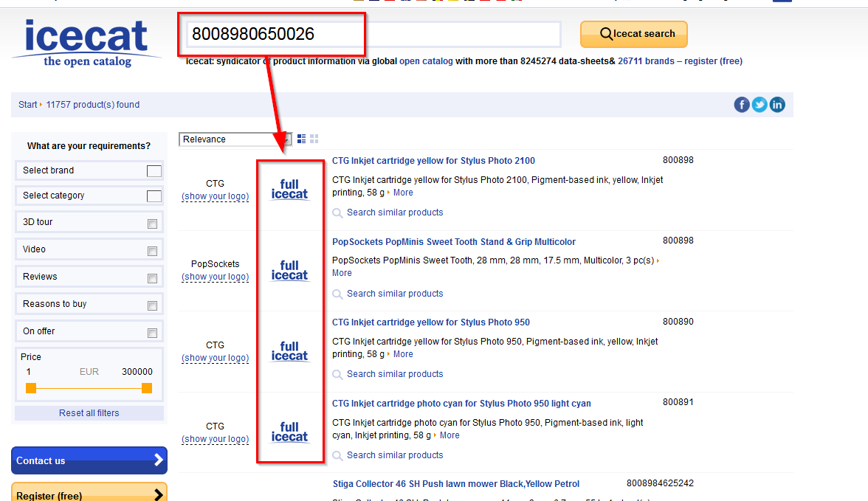Click full icecat badge for Stylus Photo 950 yellow
This screenshot has height=501, width=868.
(x=289, y=351)
